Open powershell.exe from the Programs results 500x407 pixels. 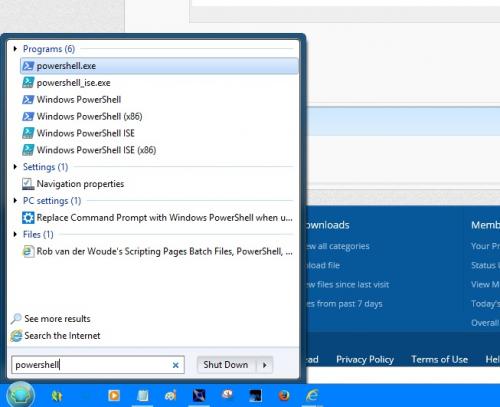(x=159, y=66)
